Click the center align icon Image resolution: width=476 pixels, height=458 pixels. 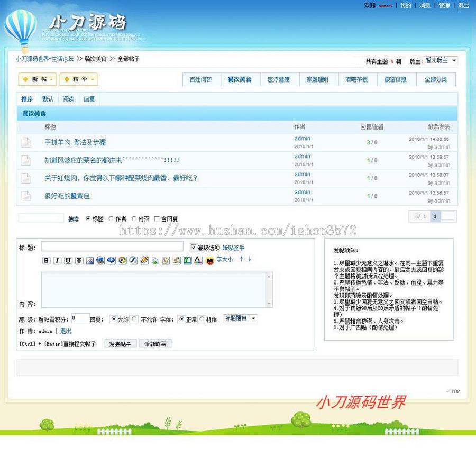[x=79, y=260]
